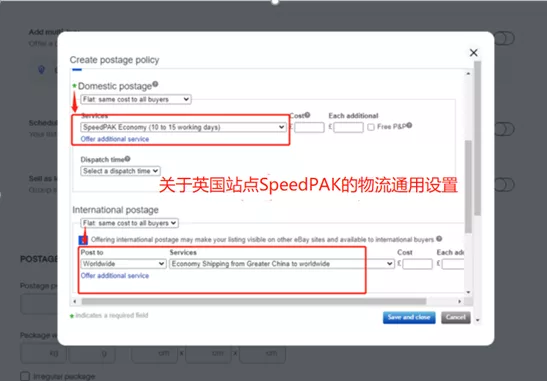
Task: Click the outer dialog scrollbar thumb
Action: coord(478,138)
